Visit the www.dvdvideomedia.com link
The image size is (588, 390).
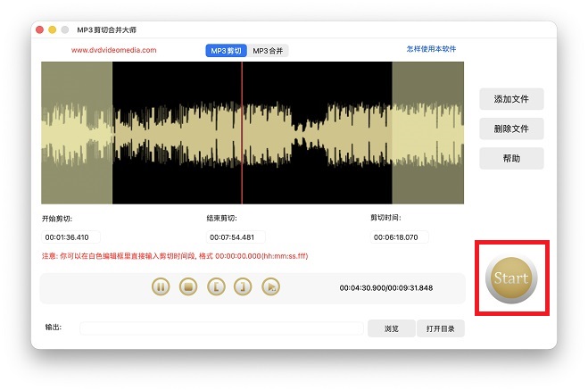(x=113, y=51)
